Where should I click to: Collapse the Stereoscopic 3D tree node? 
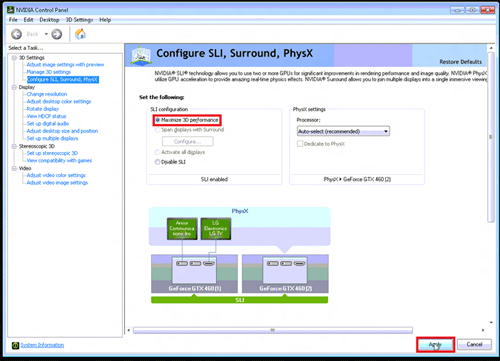(14, 146)
